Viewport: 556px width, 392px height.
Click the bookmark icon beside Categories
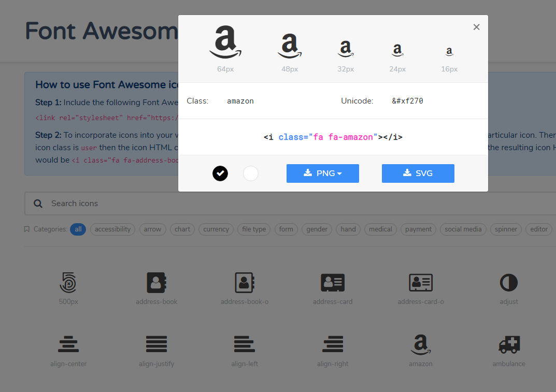tap(26, 229)
